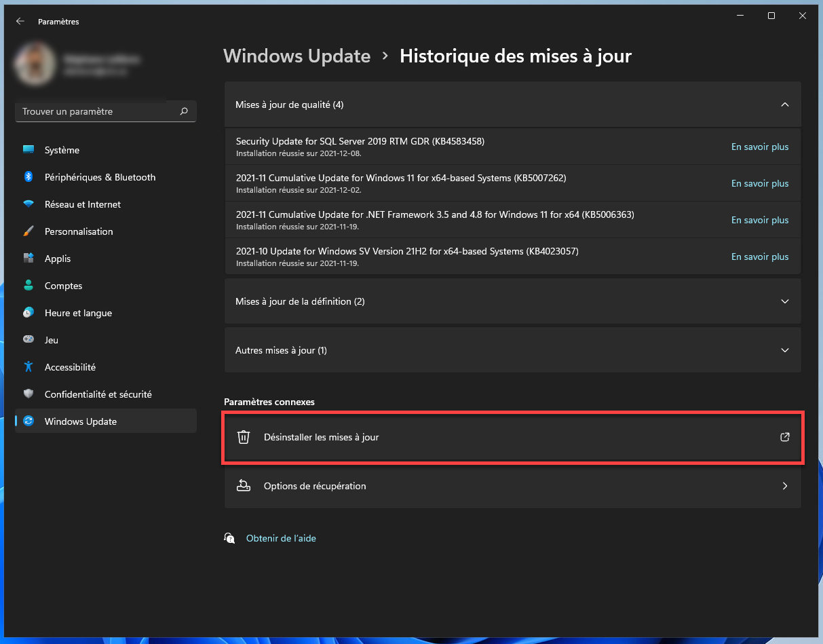Image resolution: width=823 pixels, height=644 pixels.
Task: Click the trash icon for Désinstaller
Action: pos(244,437)
